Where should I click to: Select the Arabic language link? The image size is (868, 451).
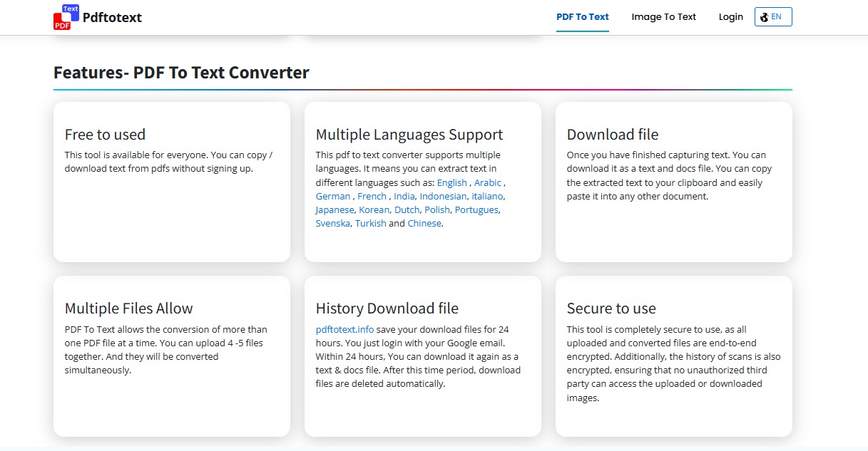[488, 183]
